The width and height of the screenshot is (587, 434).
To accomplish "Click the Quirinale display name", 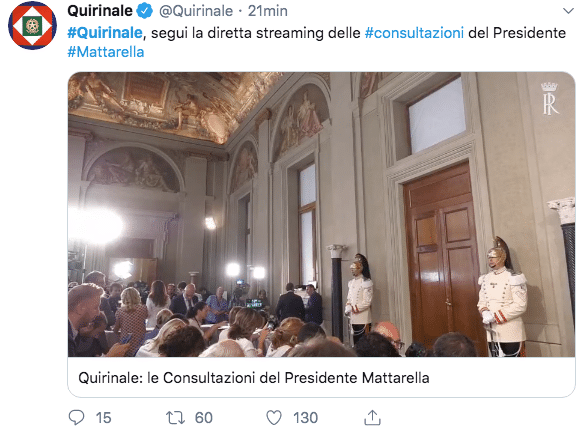I will click(x=100, y=11).
